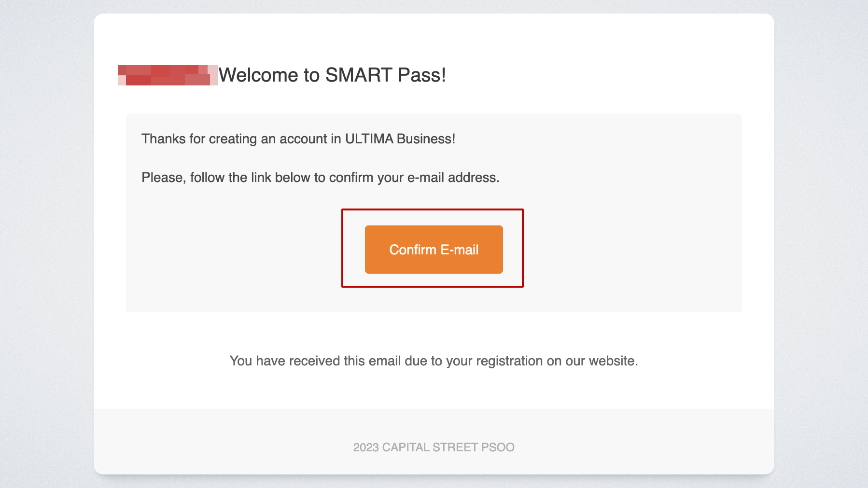This screenshot has width=868, height=488.
Task: Click the word "Welcome" in the heading
Action: tap(258, 75)
